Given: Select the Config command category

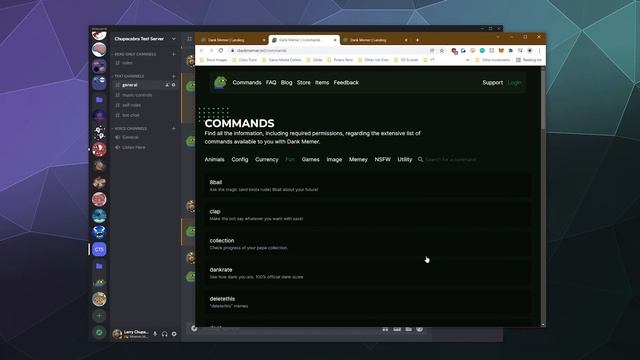Looking at the screenshot, I should (x=240, y=160).
